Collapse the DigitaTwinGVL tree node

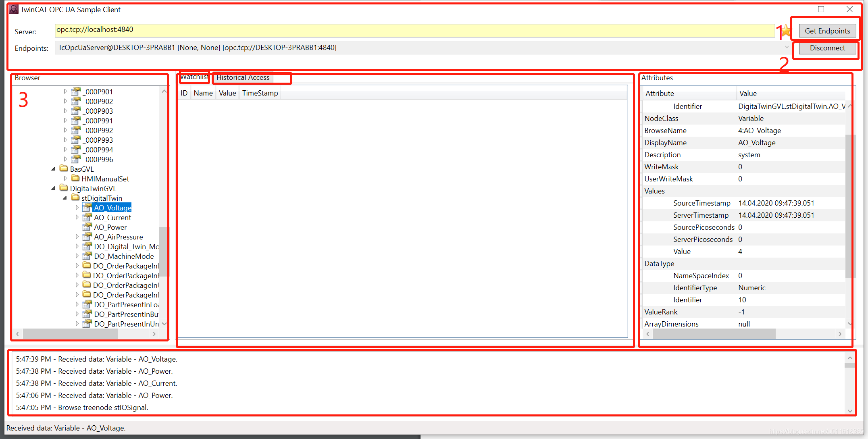point(53,188)
